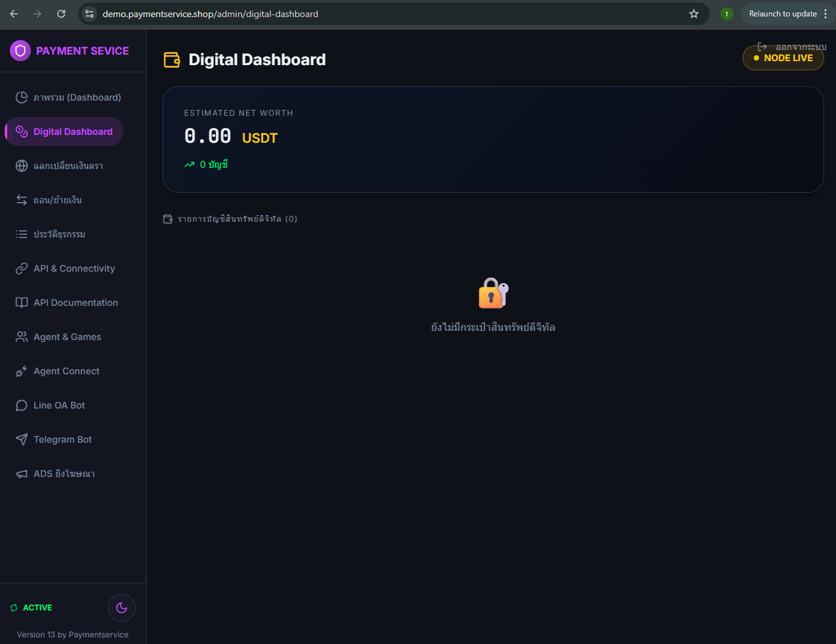The height and width of the screenshot is (644, 836).
Task: Go to API & Connectivity page
Action: tap(74, 268)
